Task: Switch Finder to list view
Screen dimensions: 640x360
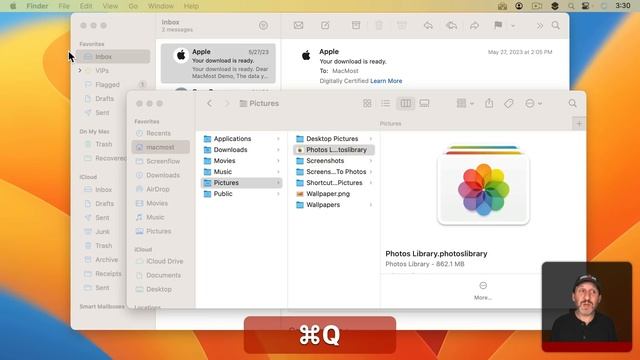Action: pyautogui.click(x=386, y=103)
